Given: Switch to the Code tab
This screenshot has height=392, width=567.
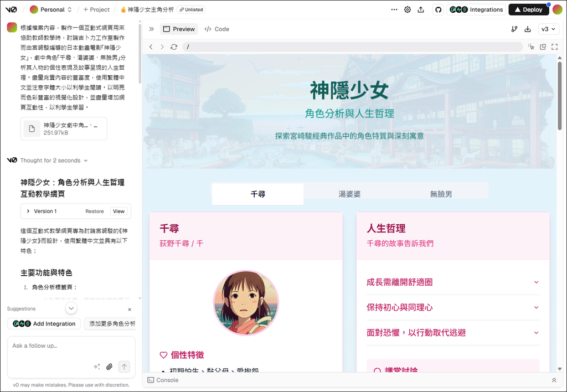Looking at the screenshot, I should pos(217,29).
